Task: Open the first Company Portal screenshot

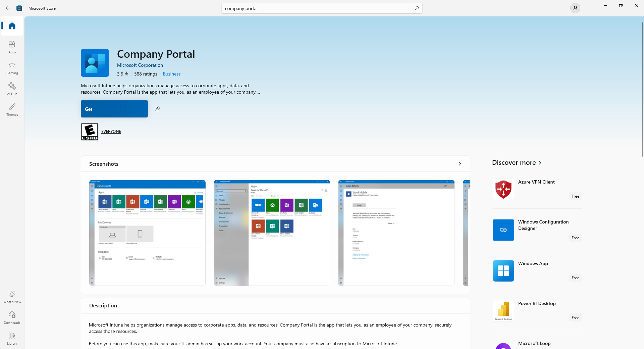Action: pos(147,233)
